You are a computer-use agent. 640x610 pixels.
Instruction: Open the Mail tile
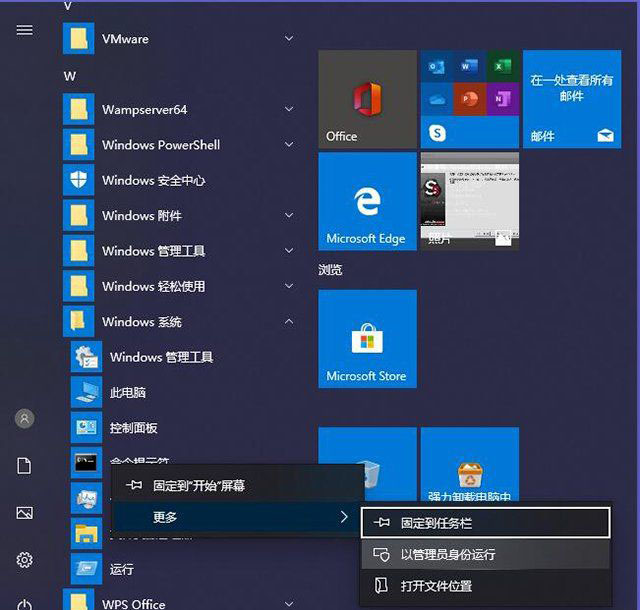click(572, 99)
